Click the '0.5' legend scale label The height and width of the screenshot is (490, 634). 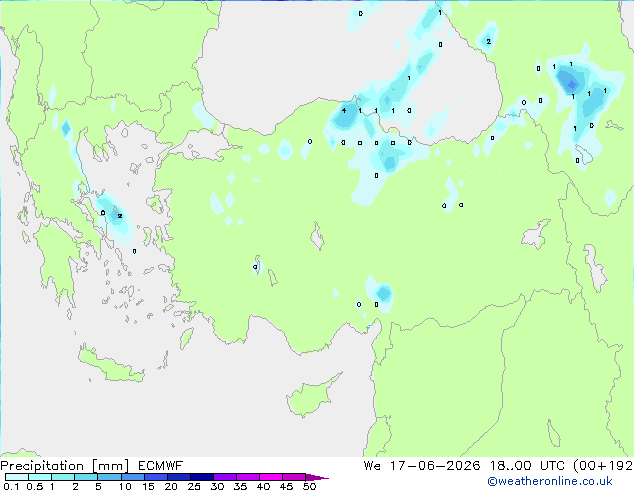coord(35,486)
